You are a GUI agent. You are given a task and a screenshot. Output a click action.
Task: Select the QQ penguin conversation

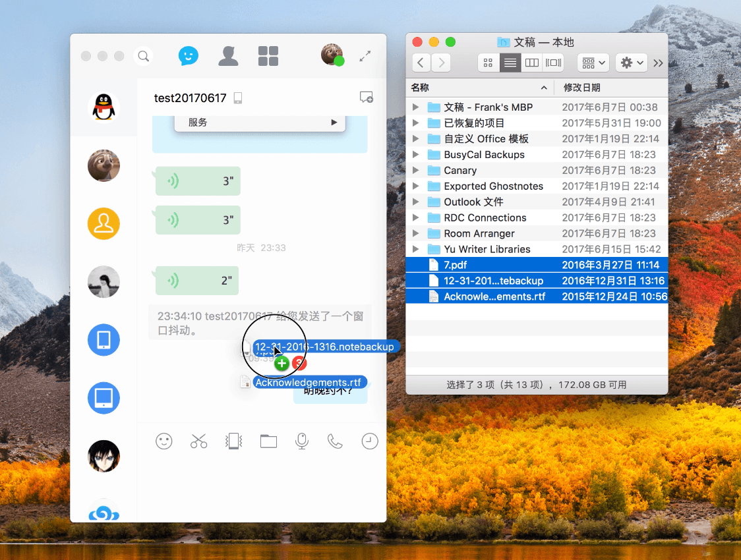pyautogui.click(x=104, y=107)
